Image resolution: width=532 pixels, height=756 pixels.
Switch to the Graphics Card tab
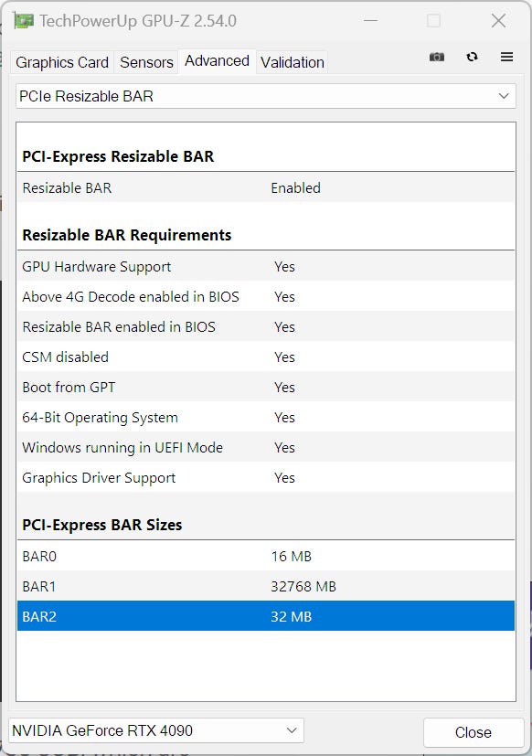point(62,62)
